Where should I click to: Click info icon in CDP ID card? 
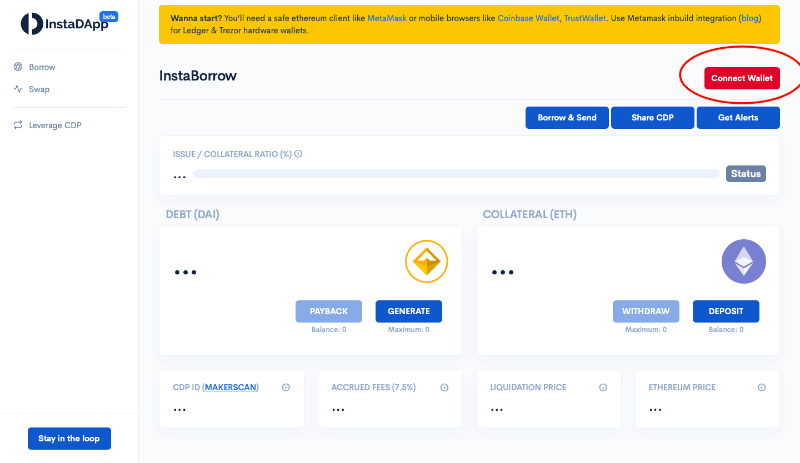point(286,387)
